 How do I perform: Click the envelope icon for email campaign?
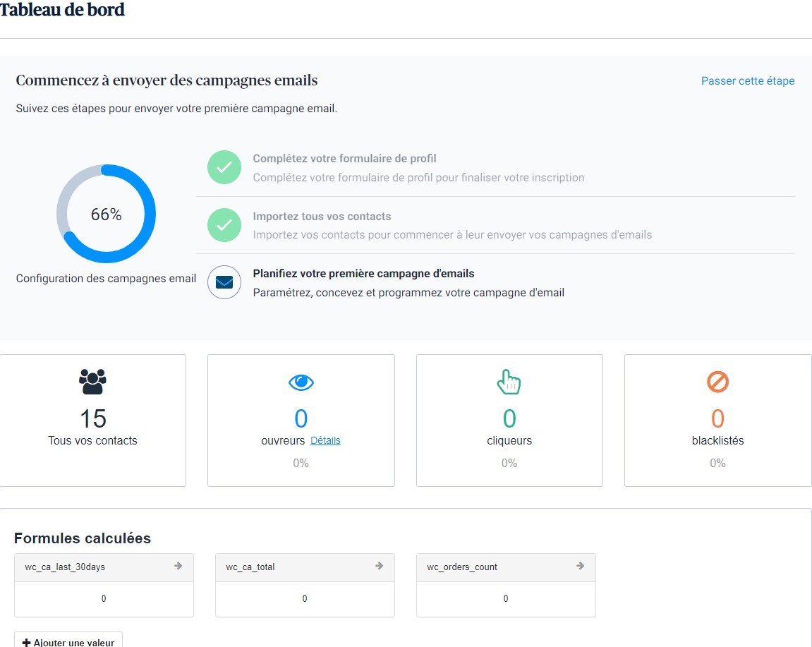pyautogui.click(x=224, y=282)
